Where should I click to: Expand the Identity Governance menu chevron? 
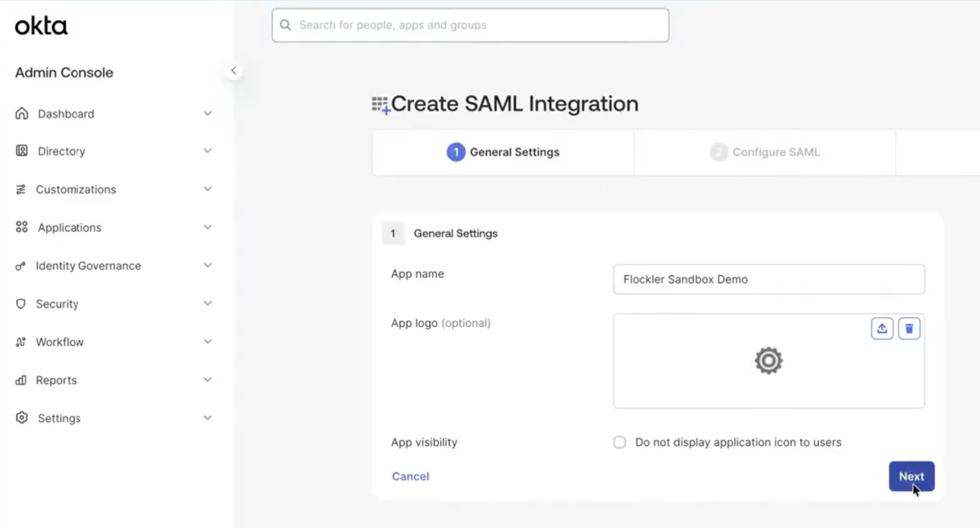coord(208,266)
